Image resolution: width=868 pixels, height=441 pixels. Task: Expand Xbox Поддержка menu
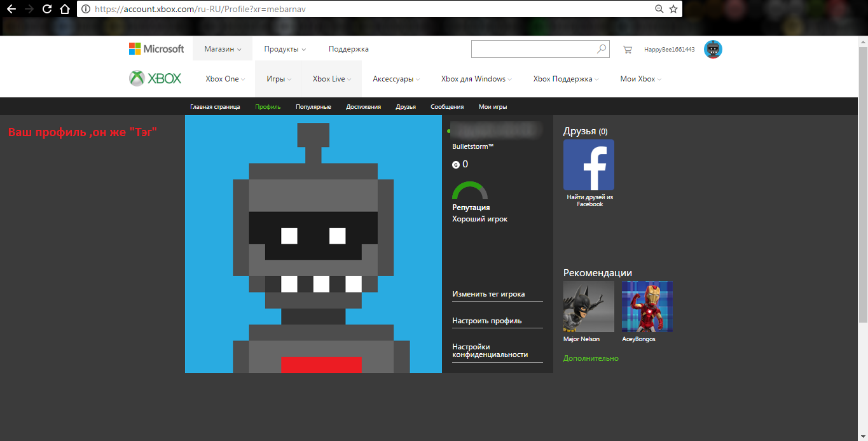pos(566,79)
